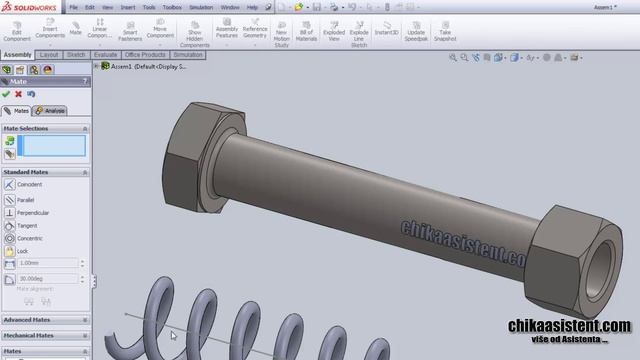Click angle value field 30.00deg
The height and width of the screenshot is (360, 640).
click(x=48, y=279)
